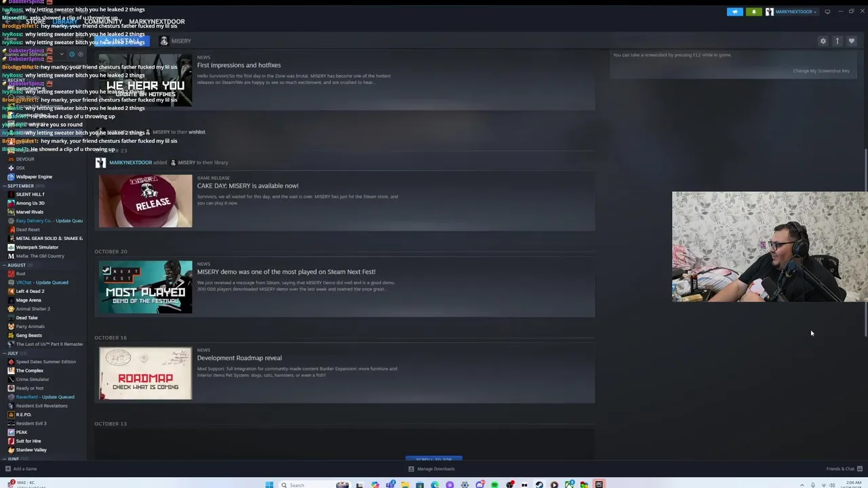Open game settings gear icon
Viewport: 868px width, 488px height.
coord(823,41)
